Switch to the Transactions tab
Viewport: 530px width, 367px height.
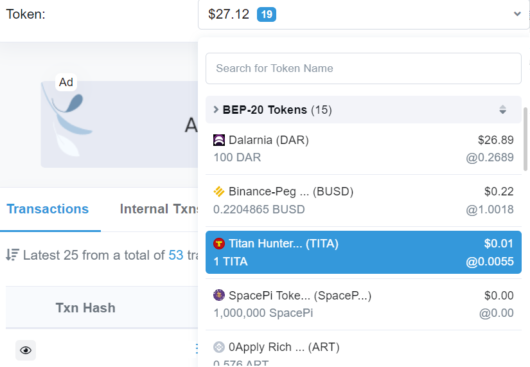click(48, 209)
